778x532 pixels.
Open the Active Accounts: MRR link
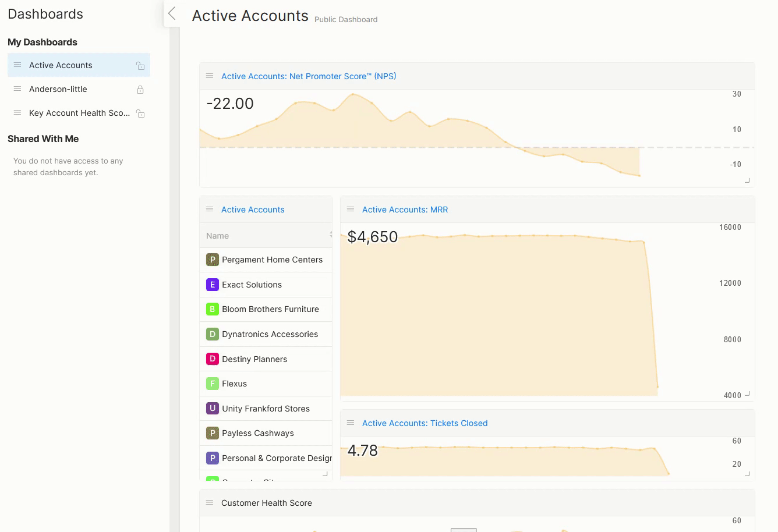[405, 210]
